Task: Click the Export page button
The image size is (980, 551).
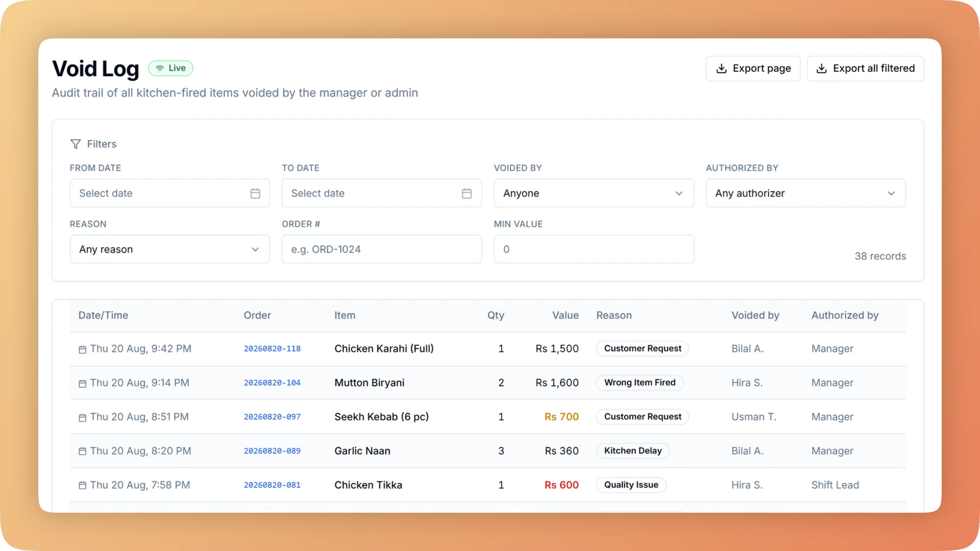Action: click(x=753, y=68)
